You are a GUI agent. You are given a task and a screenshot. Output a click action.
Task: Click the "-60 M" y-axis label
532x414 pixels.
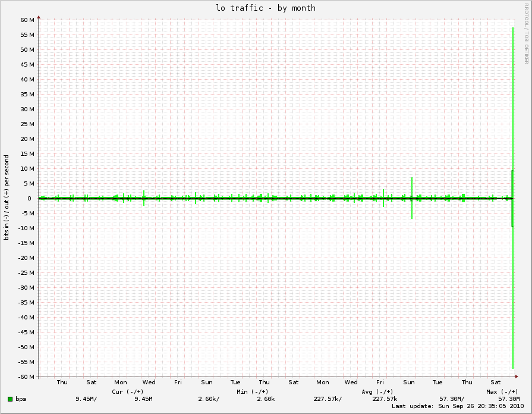click(x=26, y=377)
